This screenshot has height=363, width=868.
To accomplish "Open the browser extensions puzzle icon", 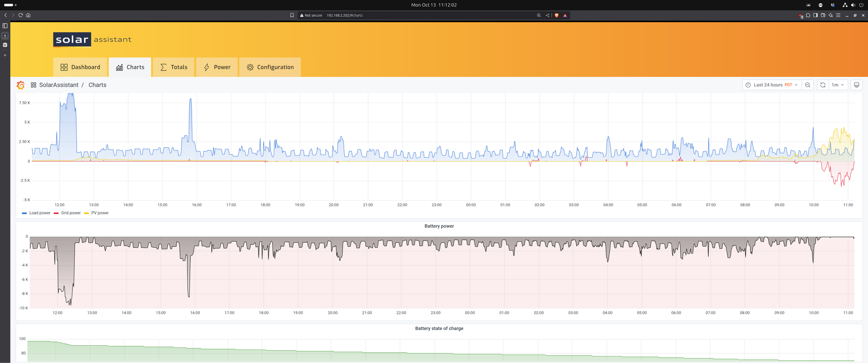I will [808, 15].
